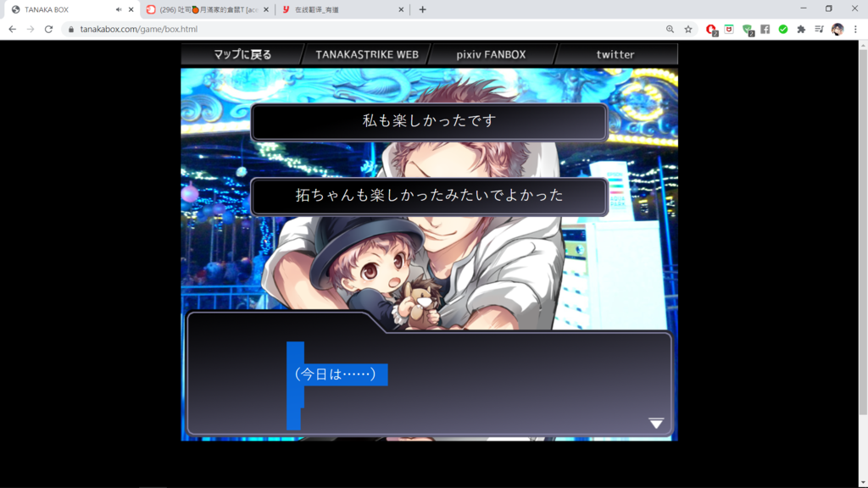Click the browser forward arrow
868x488 pixels.
click(31, 30)
